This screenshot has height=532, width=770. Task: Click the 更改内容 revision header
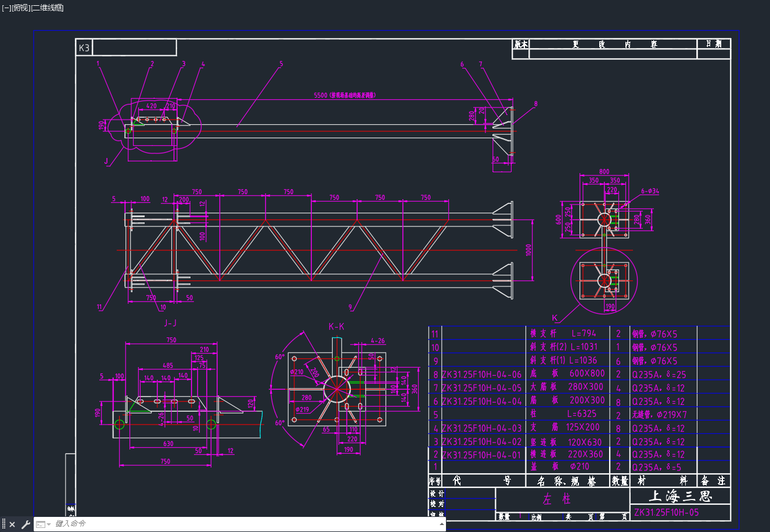click(614, 44)
